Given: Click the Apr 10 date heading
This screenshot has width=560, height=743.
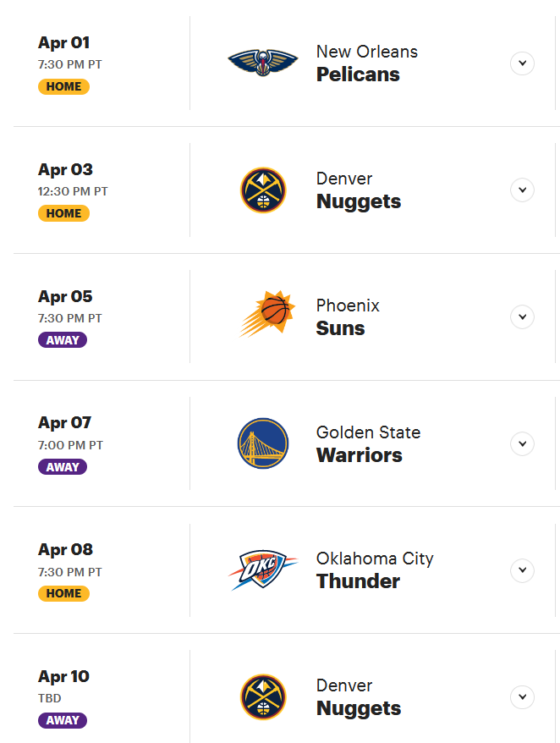Looking at the screenshot, I should (63, 676).
